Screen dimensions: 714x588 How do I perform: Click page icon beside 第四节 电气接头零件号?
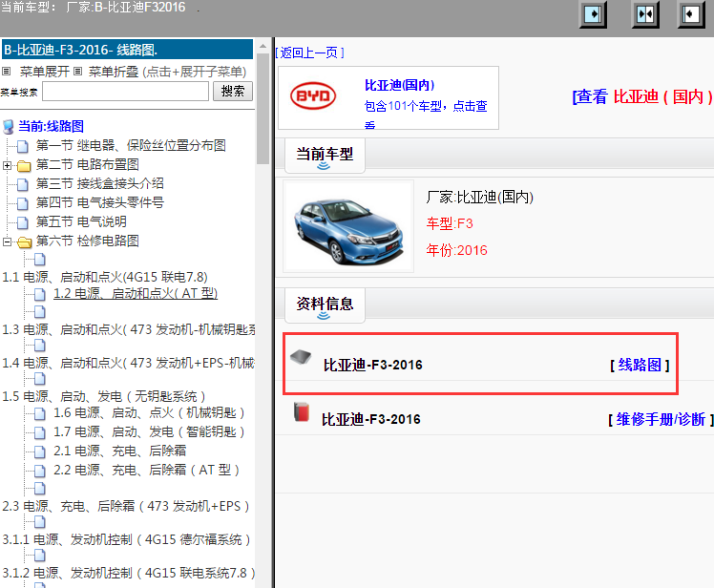tap(22, 203)
